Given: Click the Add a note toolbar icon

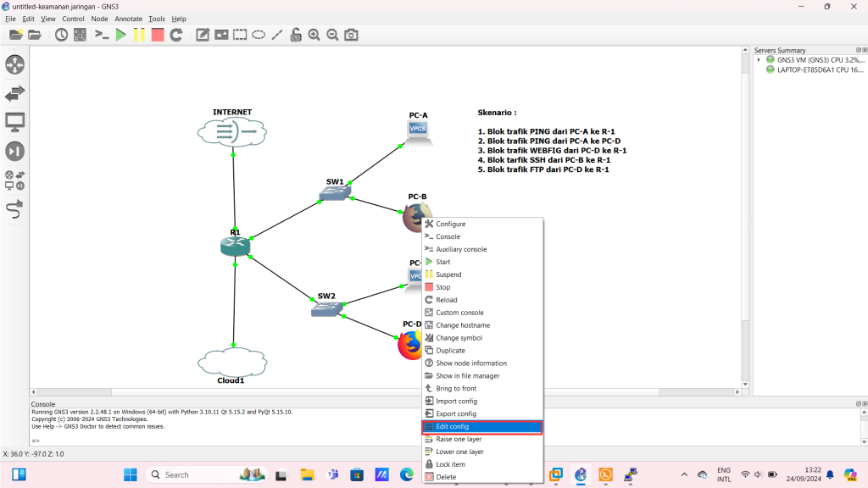Looking at the screenshot, I should pyautogui.click(x=203, y=35).
